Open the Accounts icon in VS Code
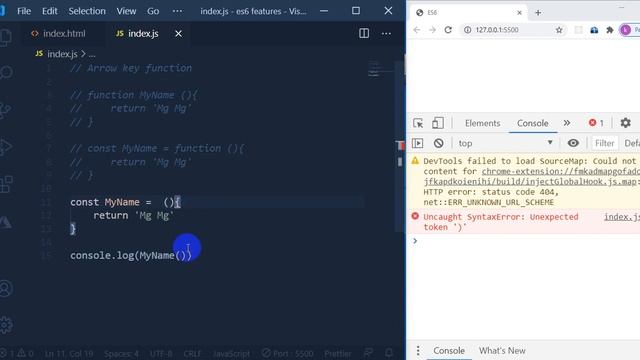Viewport: 640px width, 360px height. [x=6, y=288]
